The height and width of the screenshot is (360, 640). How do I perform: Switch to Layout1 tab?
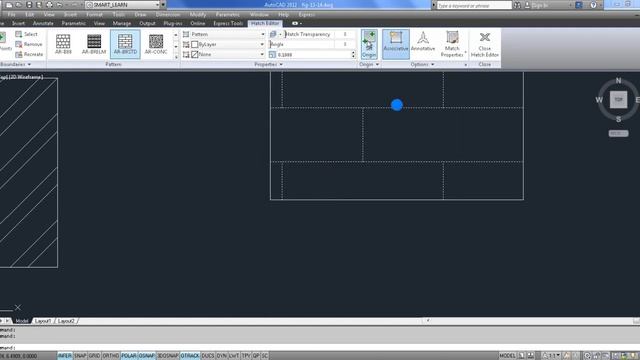[x=42, y=321]
